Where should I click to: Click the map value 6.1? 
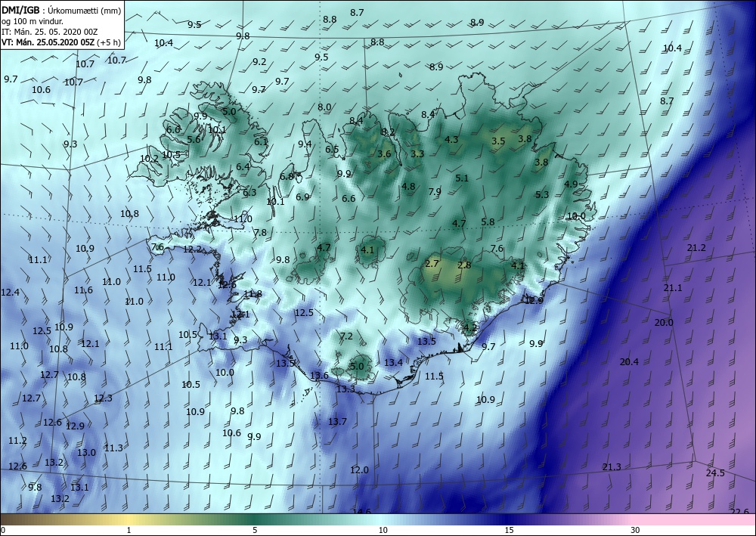[261, 141]
